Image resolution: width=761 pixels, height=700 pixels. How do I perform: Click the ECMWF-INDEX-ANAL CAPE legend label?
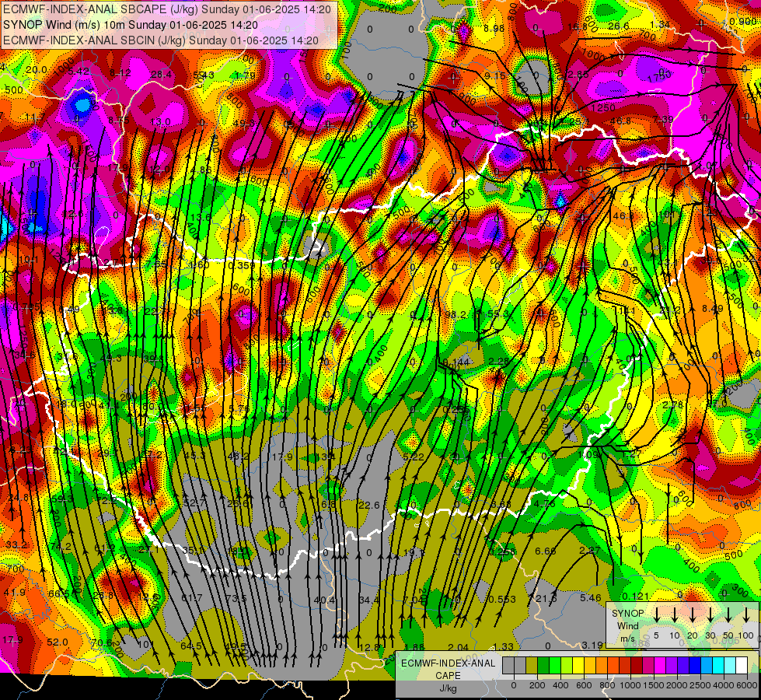tap(448, 669)
